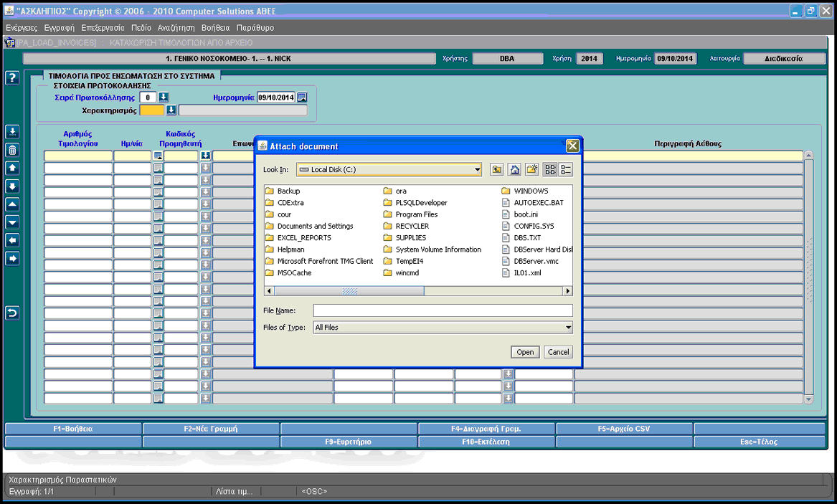
Task: Switch file dialog to List view
Action: tap(550, 170)
